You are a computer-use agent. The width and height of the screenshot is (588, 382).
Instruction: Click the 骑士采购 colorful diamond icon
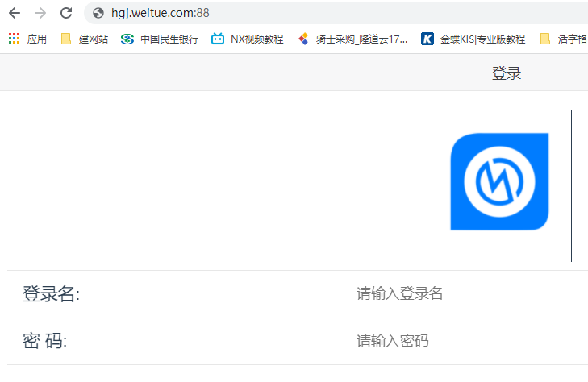(x=303, y=39)
